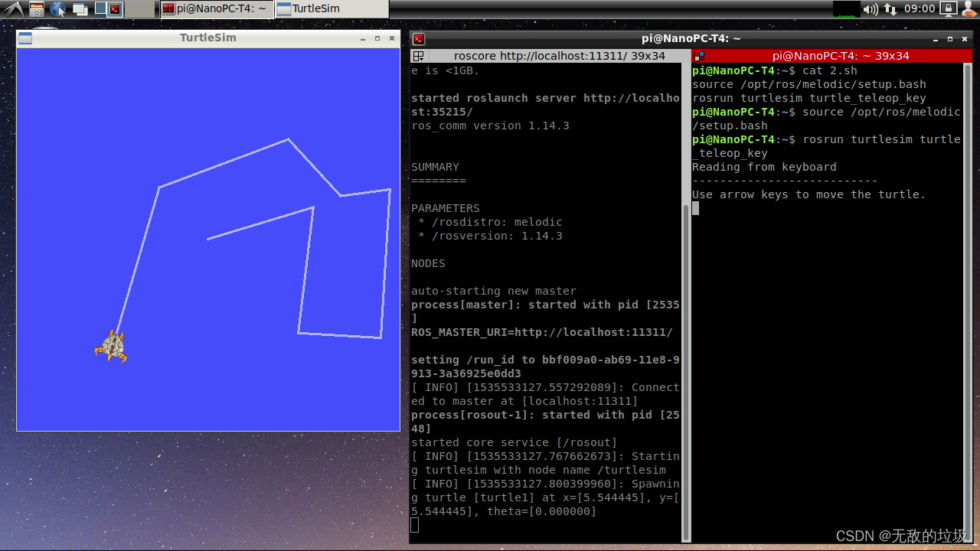Launch the file manager from the panel
The width and height of the screenshot is (980, 551).
pyautogui.click(x=37, y=9)
